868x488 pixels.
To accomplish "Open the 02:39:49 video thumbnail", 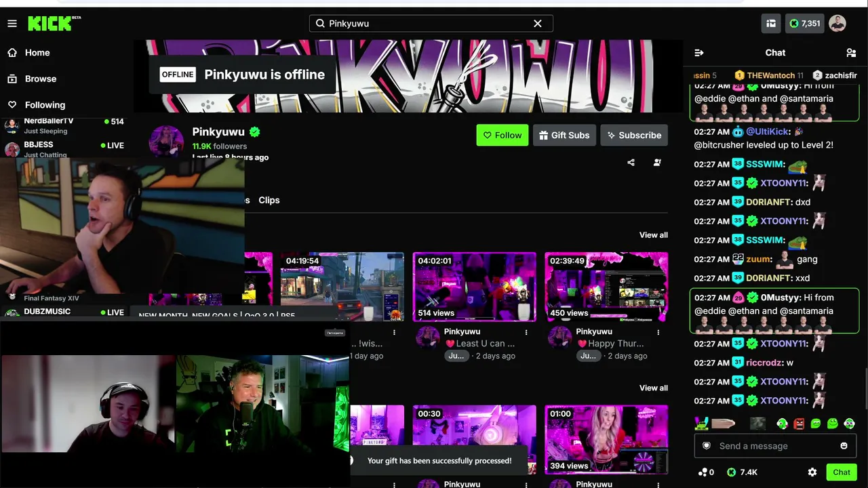I will [606, 287].
